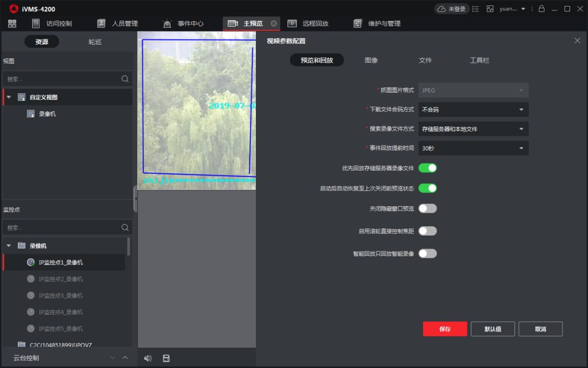Viewport: 588px width, 368px height.
Task: Click the live camera preview window
Action: pos(197,111)
